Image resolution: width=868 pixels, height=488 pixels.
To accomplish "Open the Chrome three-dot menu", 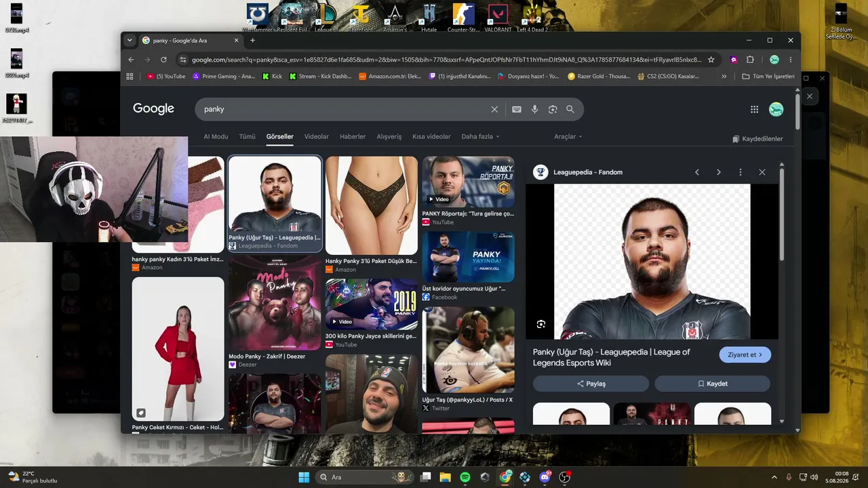I will (791, 60).
